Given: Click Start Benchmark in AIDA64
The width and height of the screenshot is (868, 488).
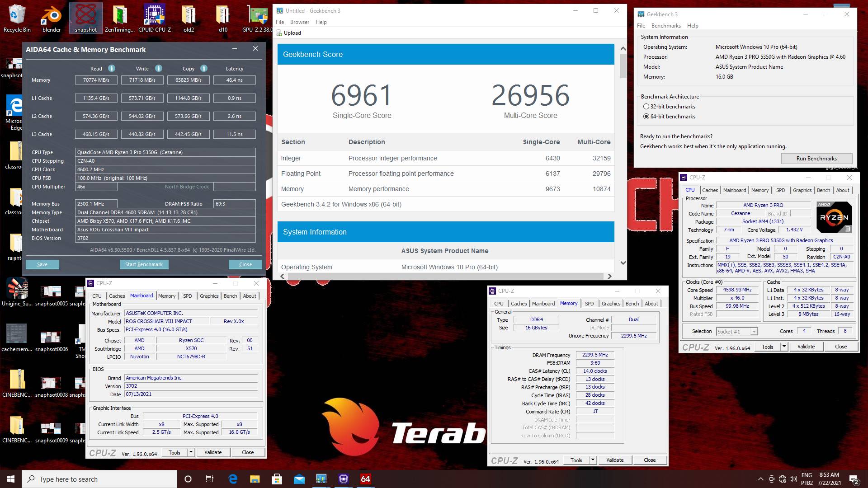Looking at the screenshot, I should coord(144,264).
